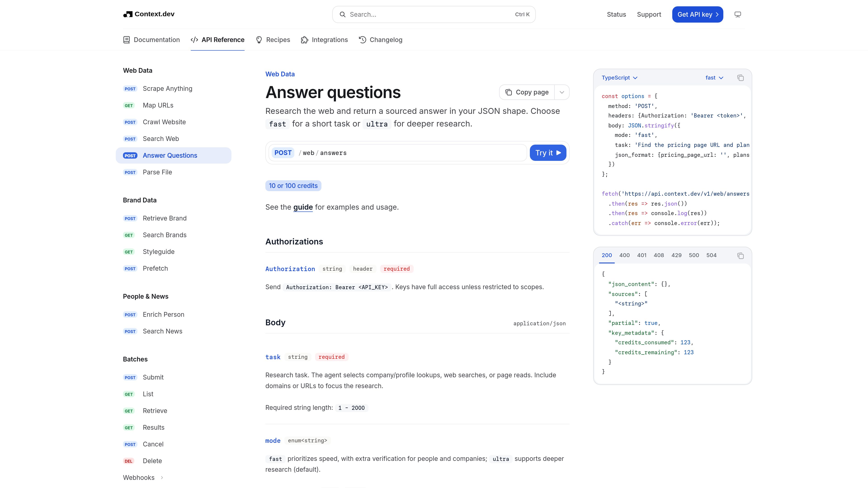Click the Web Data breadcrumb link
868x488 pixels.
(280, 74)
